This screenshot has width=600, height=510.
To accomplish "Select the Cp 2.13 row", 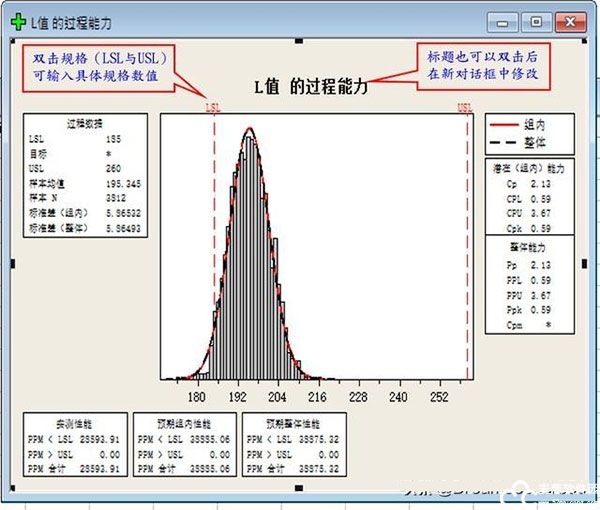I will (529, 184).
